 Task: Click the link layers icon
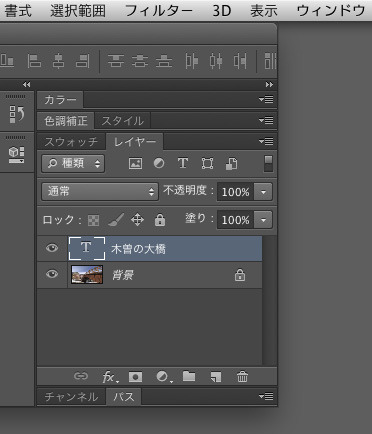(x=81, y=376)
